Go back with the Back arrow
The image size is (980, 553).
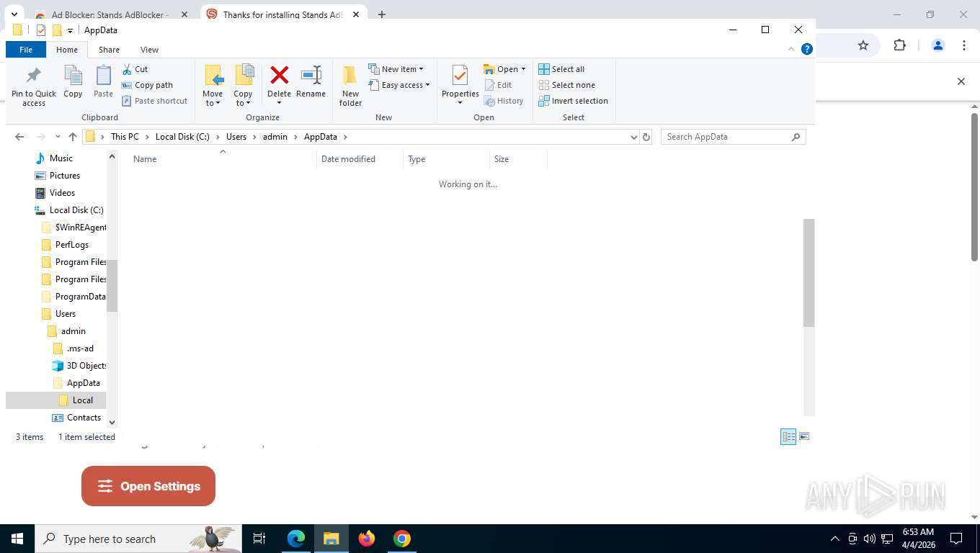(19, 137)
